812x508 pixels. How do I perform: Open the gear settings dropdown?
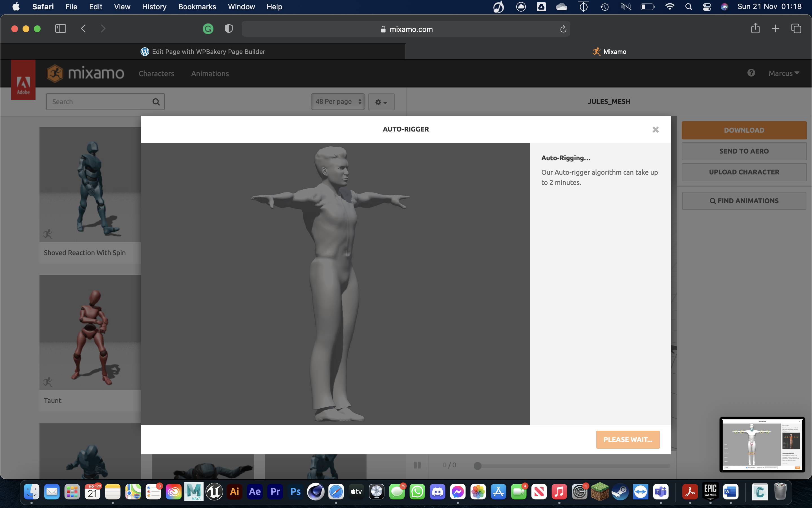tap(381, 102)
